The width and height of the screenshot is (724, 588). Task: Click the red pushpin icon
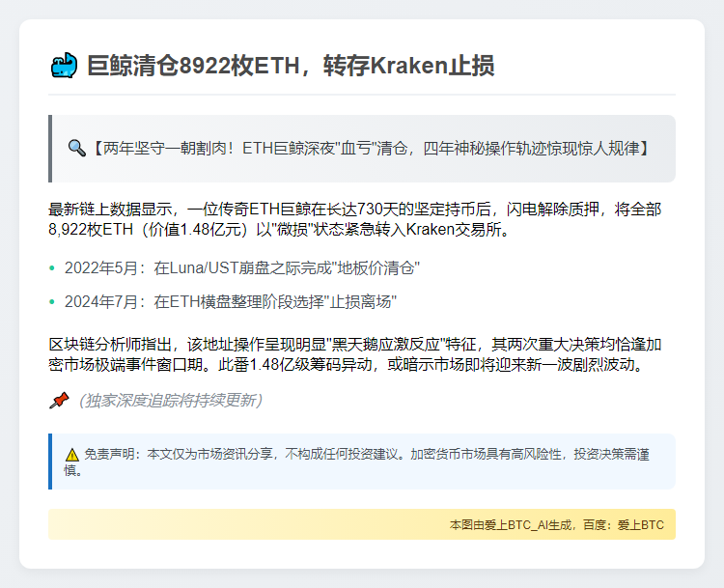59,401
